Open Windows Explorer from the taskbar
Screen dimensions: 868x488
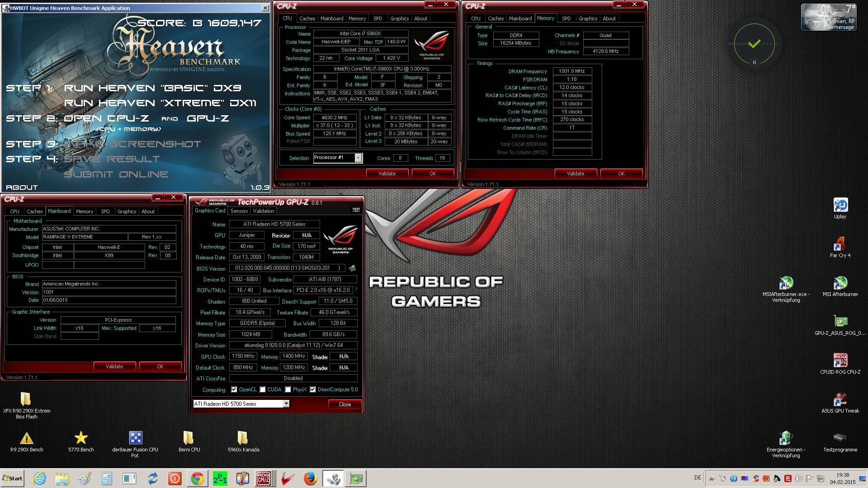[62, 479]
